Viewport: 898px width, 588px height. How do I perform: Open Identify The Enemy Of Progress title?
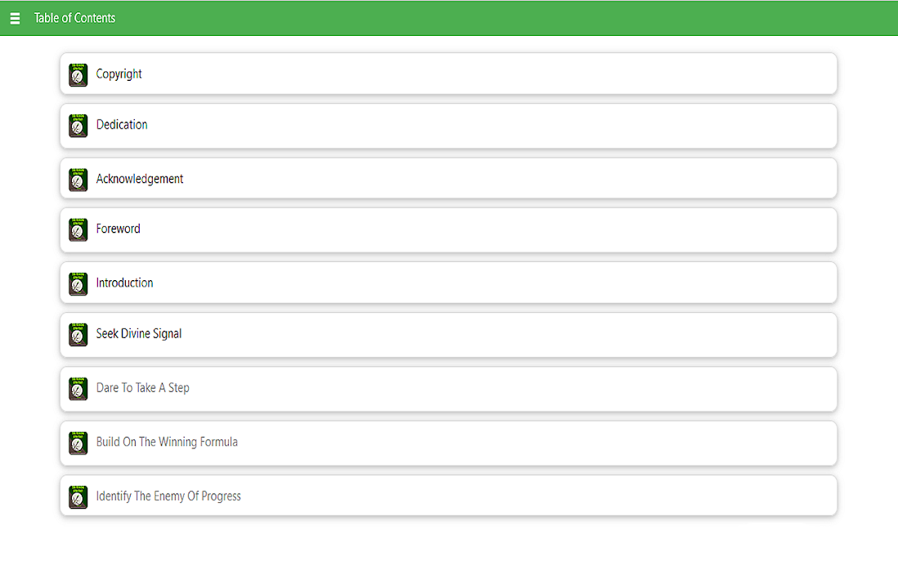point(168,497)
